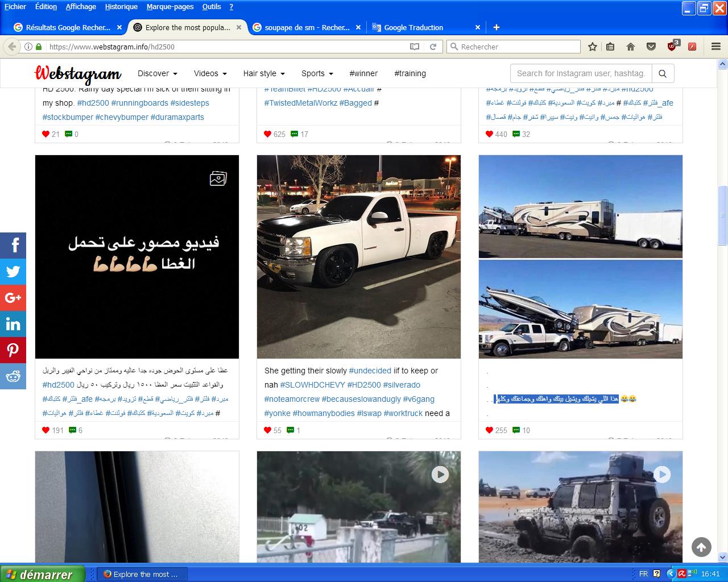Click the Instagram user search field
The width and height of the screenshot is (728, 582).
(580, 73)
